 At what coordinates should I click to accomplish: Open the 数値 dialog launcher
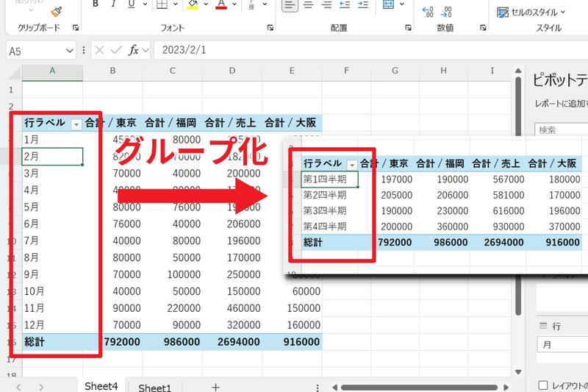483,27
